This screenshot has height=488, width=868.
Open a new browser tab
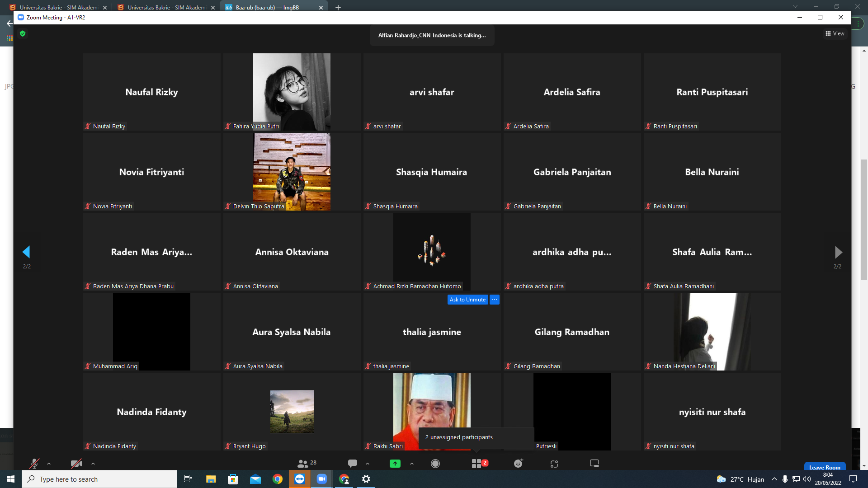(x=338, y=8)
